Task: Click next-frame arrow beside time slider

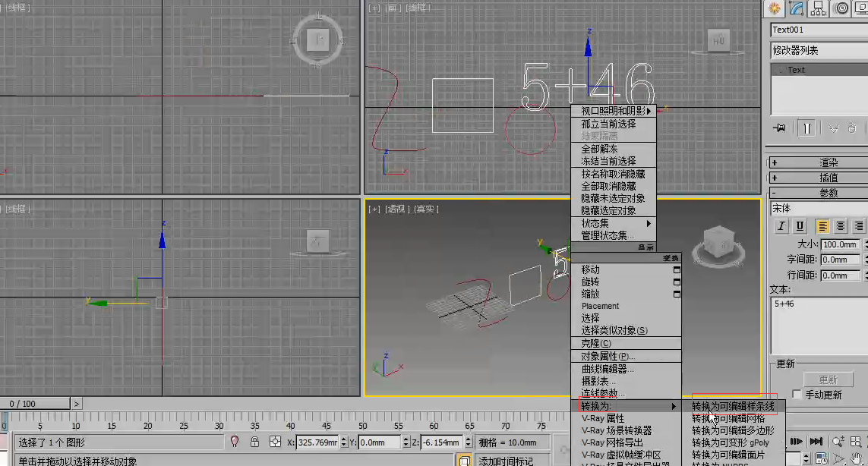Action: [x=77, y=404]
